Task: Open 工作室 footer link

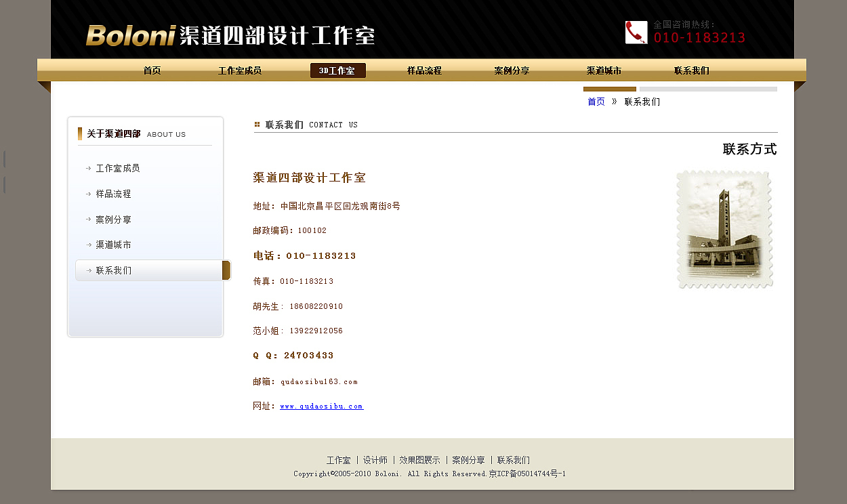Action: pyautogui.click(x=338, y=460)
